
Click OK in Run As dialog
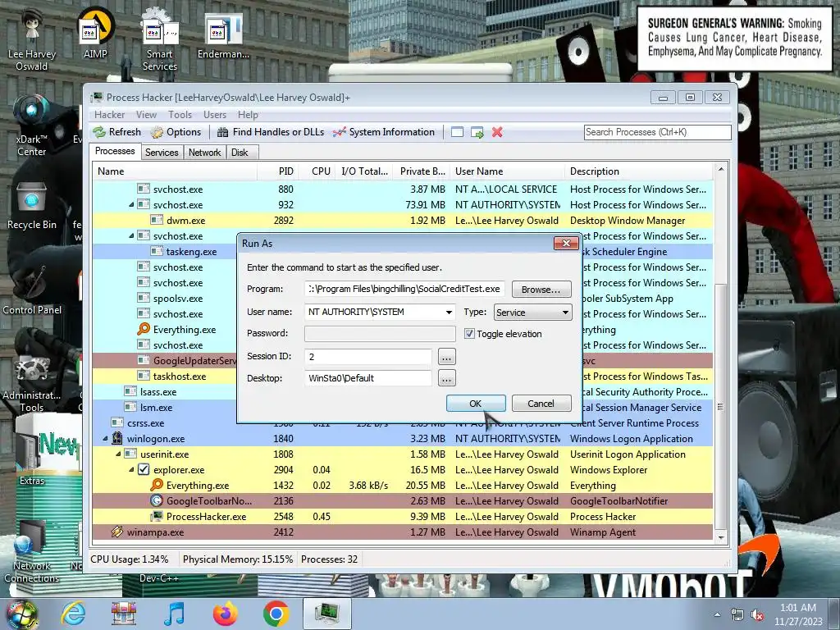[x=476, y=404]
